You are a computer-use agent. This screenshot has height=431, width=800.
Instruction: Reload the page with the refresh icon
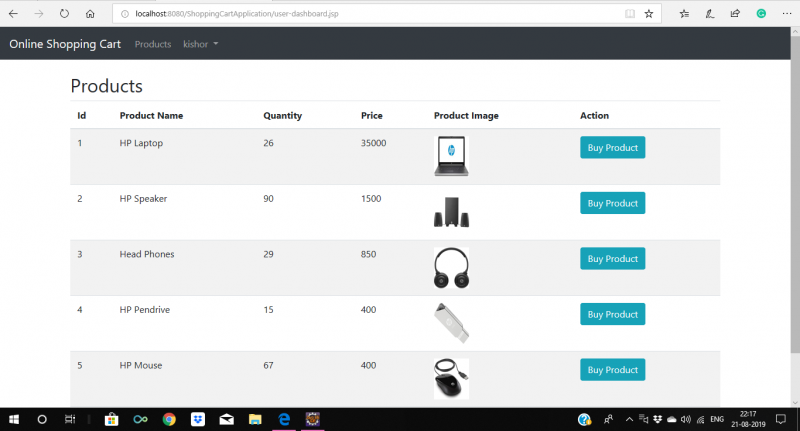pos(64,14)
